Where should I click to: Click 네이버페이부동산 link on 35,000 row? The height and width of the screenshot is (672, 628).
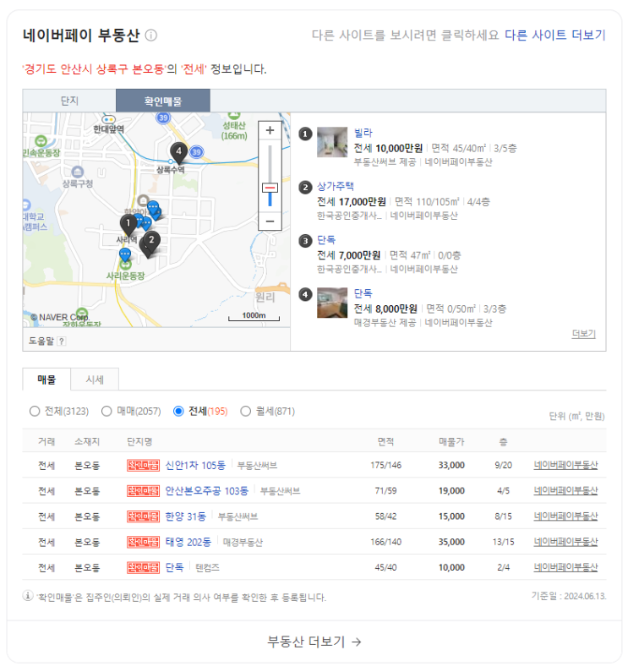point(565,542)
